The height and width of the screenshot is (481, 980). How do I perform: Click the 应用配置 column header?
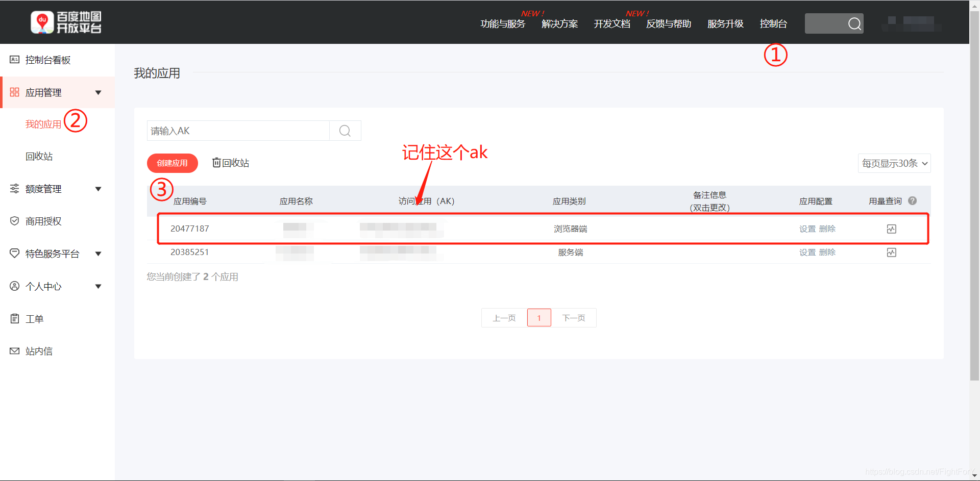coord(816,201)
